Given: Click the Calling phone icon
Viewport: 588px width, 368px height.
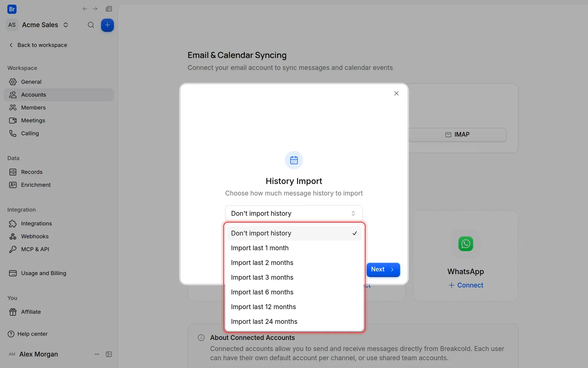Looking at the screenshot, I should [x=13, y=133].
